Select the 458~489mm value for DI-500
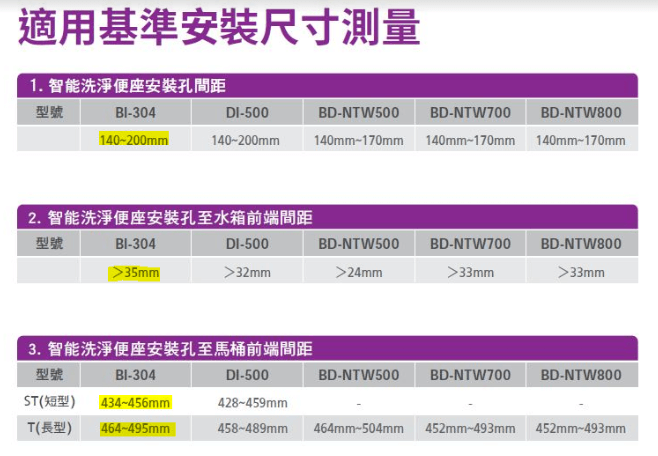Viewport: 658px width, 456px height. click(x=253, y=428)
